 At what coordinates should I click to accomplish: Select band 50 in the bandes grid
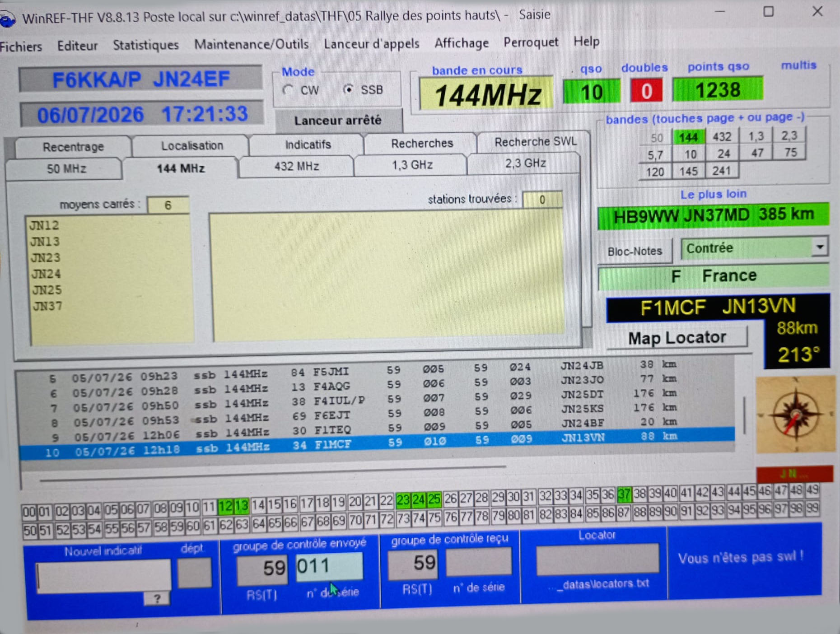(x=656, y=138)
